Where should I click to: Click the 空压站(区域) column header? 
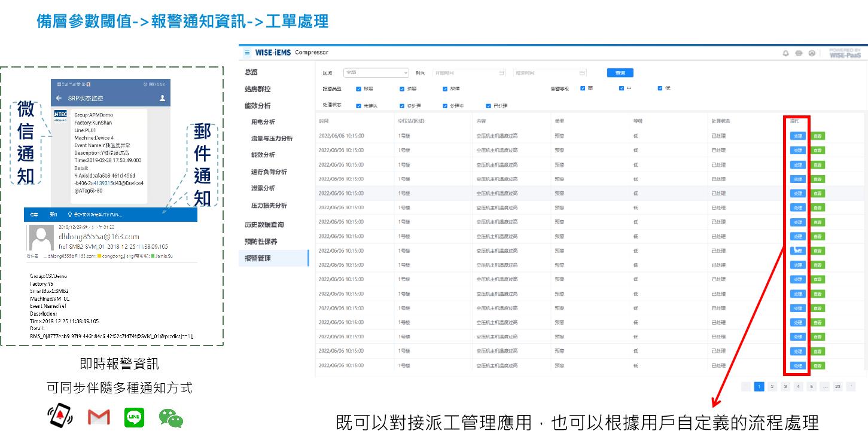411,121
